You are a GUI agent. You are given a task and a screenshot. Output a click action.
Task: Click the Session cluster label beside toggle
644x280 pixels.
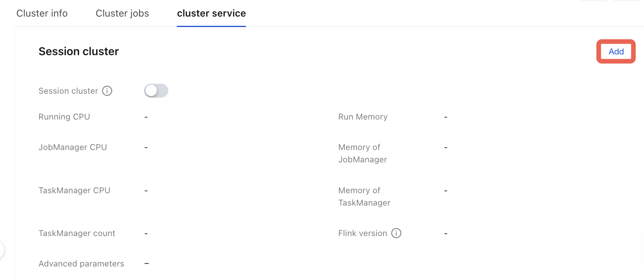tap(68, 91)
